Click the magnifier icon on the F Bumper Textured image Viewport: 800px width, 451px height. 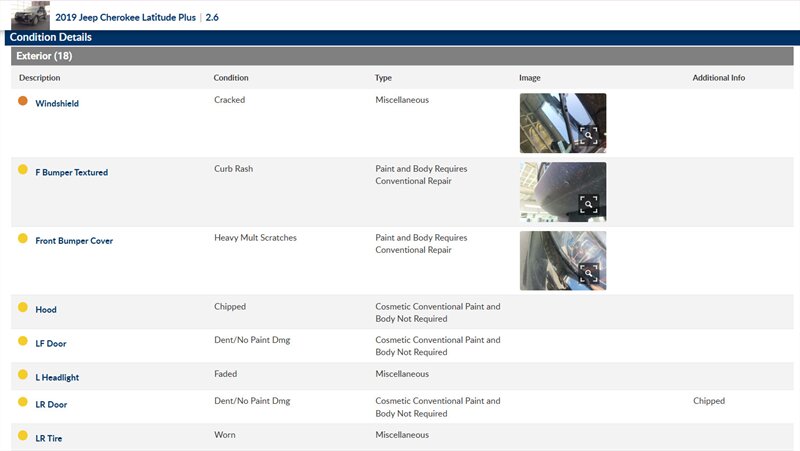(x=588, y=204)
